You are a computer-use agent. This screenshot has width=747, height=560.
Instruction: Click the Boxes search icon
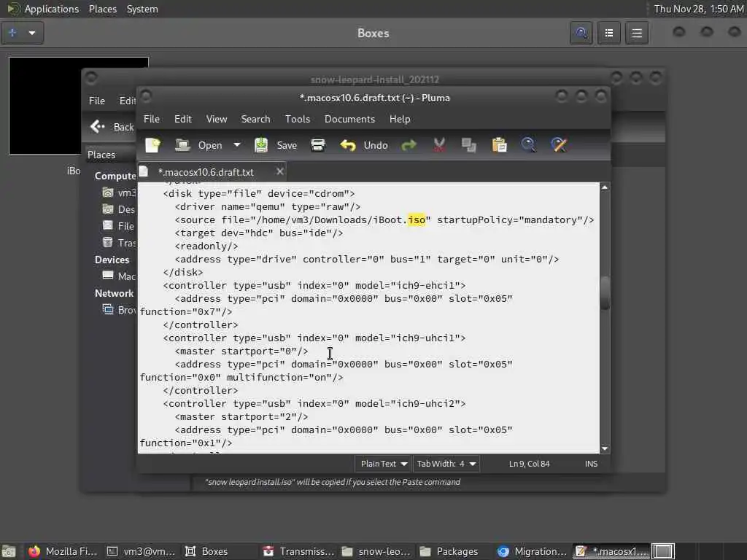pyautogui.click(x=581, y=33)
